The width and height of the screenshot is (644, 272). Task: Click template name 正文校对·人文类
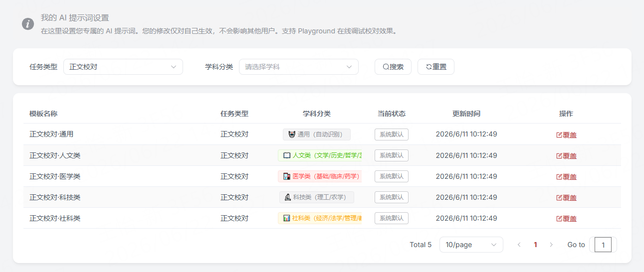tap(55, 155)
